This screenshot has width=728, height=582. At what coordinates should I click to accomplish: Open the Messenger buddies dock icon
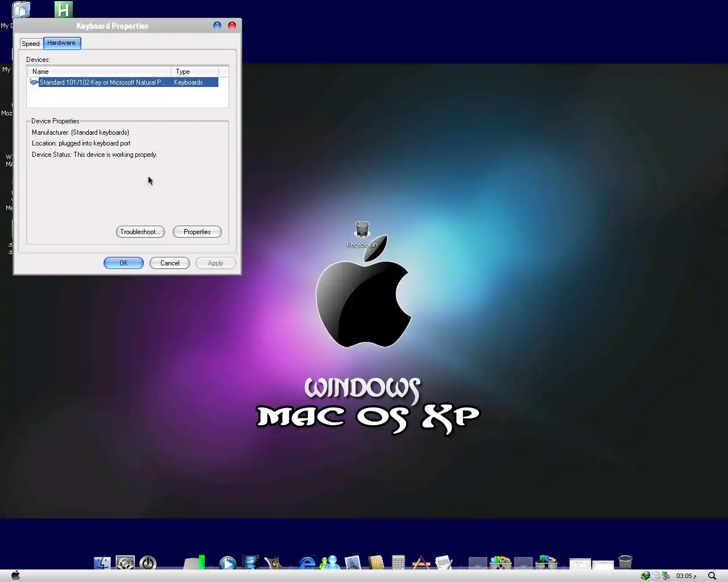click(330, 563)
